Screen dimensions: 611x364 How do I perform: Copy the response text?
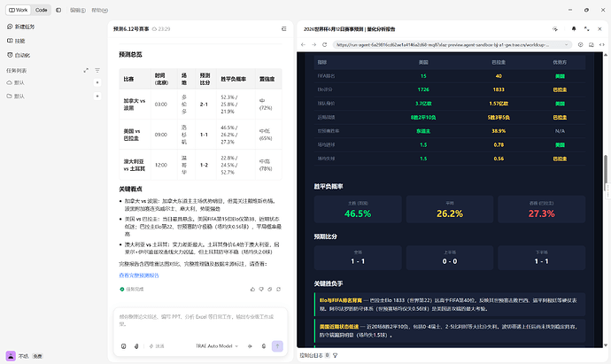coord(270,290)
